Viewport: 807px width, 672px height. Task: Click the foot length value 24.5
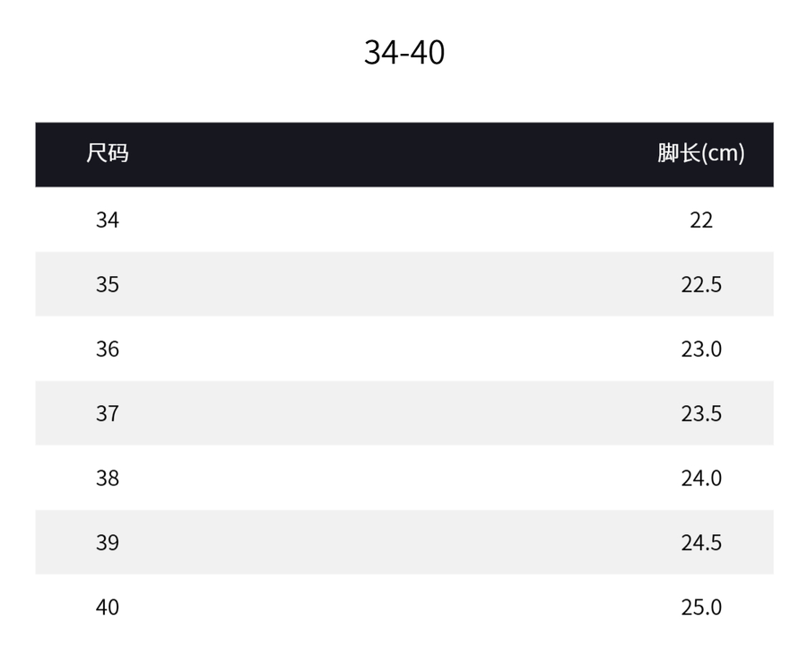[701, 542]
